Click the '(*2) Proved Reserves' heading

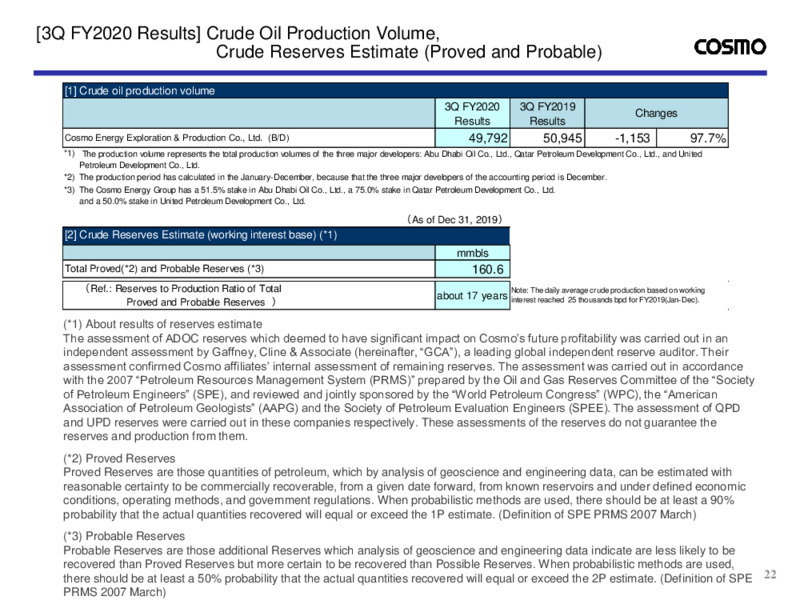pyautogui.click(x=119, y=458)
